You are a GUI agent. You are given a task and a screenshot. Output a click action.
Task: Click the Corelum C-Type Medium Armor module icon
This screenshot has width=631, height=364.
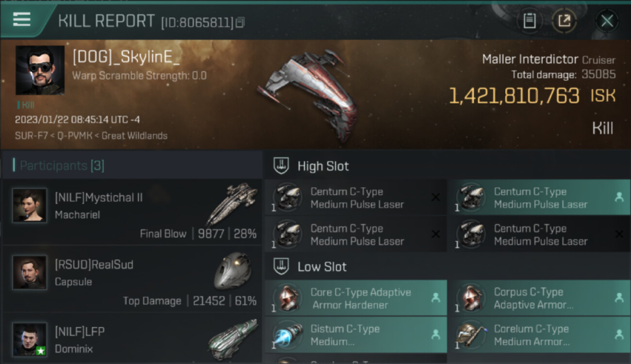coord(470,335)
